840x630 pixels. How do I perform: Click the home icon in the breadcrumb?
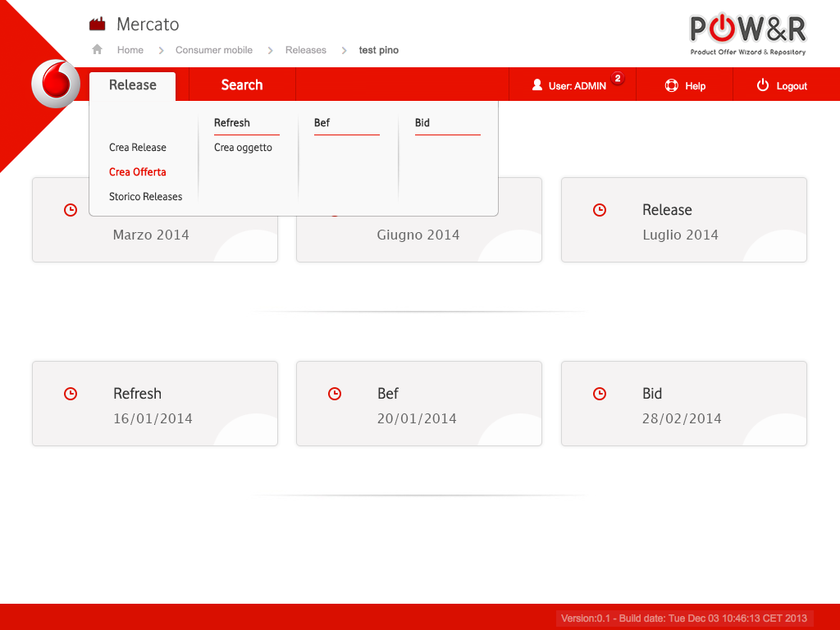tap(97, 49)
